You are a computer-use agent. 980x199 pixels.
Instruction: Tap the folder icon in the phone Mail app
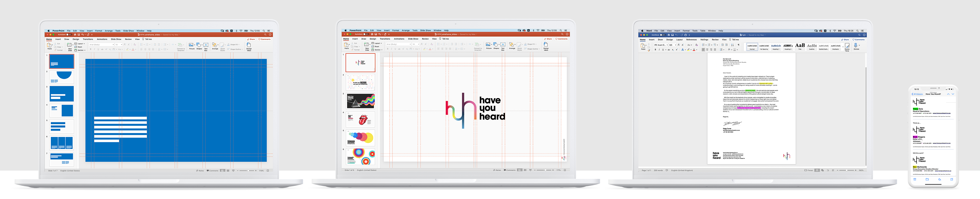pyautogui.click(x=927, y=179)
